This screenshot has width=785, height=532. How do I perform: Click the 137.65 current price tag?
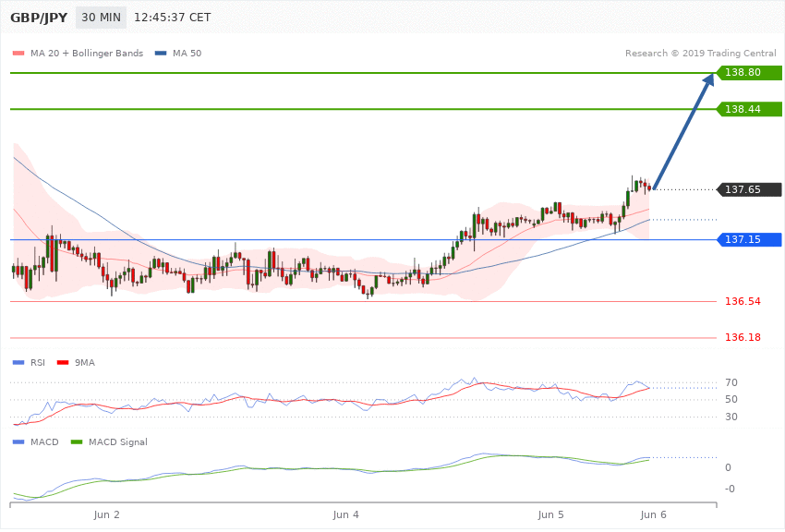click(749, 189)
